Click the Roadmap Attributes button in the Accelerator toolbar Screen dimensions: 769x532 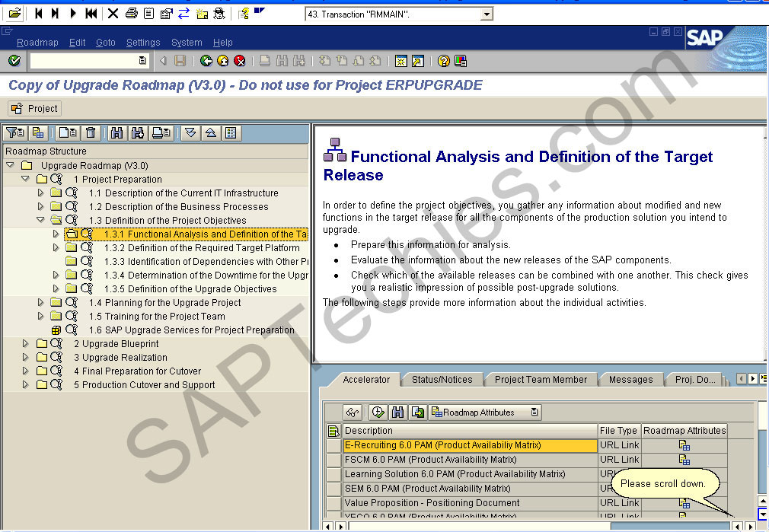[484, 413]
